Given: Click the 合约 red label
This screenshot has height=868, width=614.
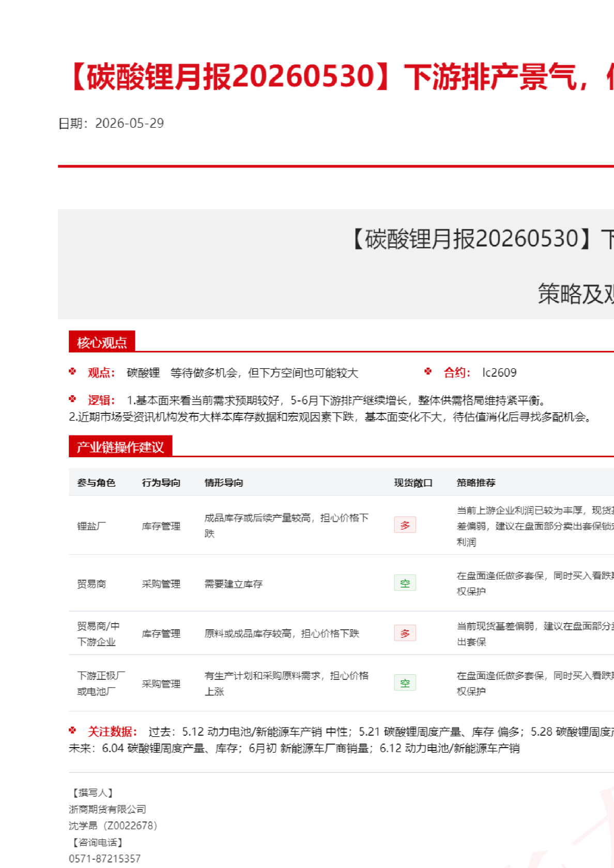Looking at the screenshot, I should pyautogui.click(x=457, y=373).
